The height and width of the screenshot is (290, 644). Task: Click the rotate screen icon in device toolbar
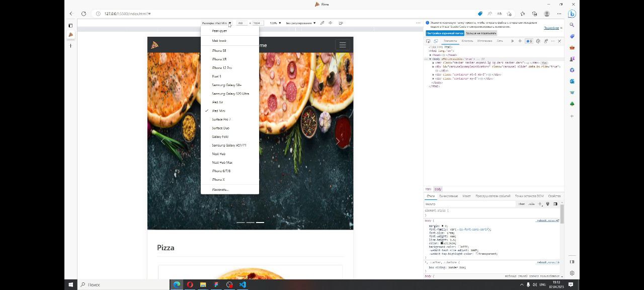click(x=341, y=23)
